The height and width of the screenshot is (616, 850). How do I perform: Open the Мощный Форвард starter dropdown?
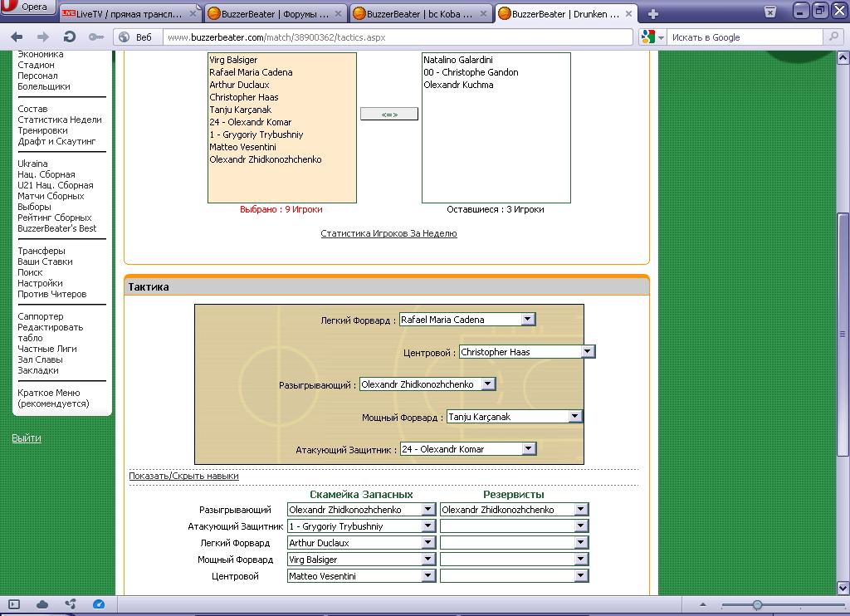pyautogui.click(x=515, y=417)
